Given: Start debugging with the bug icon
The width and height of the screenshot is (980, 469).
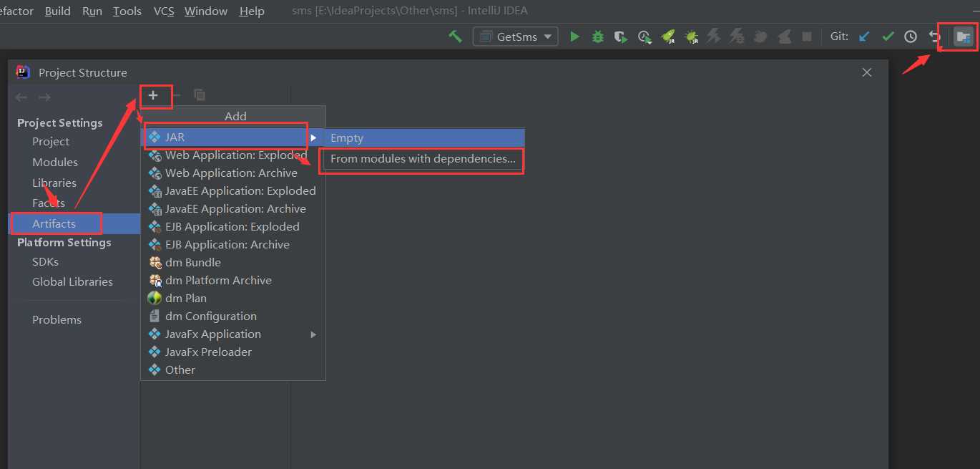Looking at the screenshot, I should (598, 37).
